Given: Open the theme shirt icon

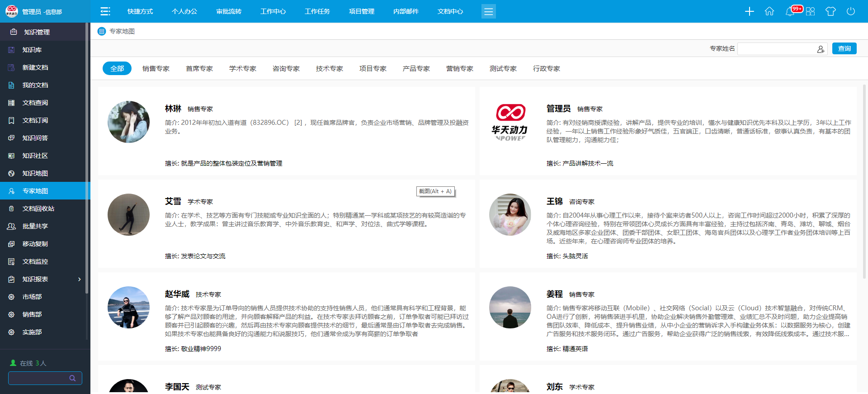Looking at the screenshot, I should [x=830, y=11].
